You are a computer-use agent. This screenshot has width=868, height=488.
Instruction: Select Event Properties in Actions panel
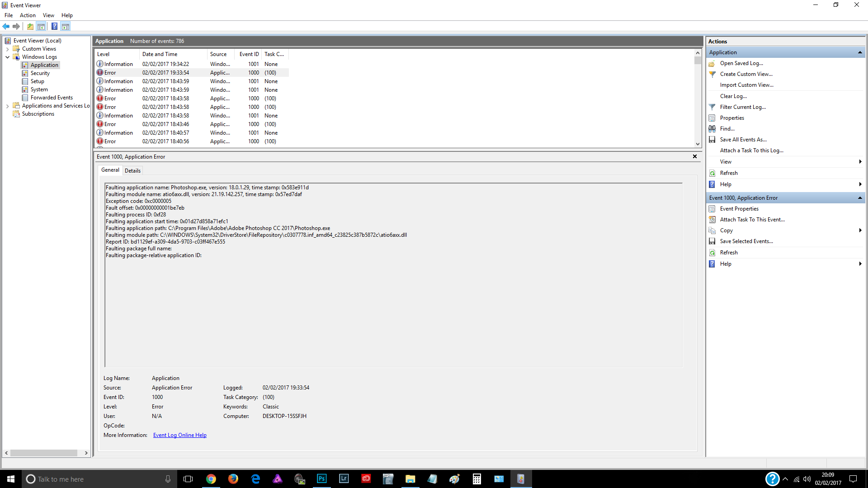739,209
